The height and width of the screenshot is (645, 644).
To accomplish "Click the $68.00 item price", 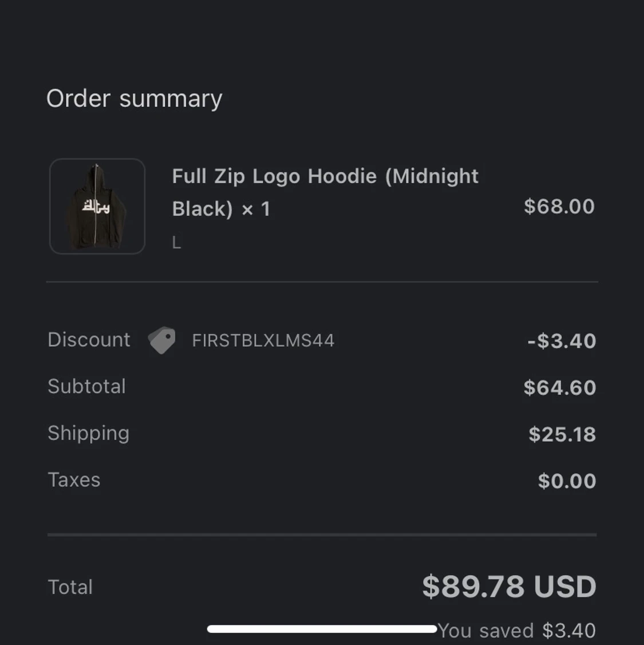I will pos(559,206).
